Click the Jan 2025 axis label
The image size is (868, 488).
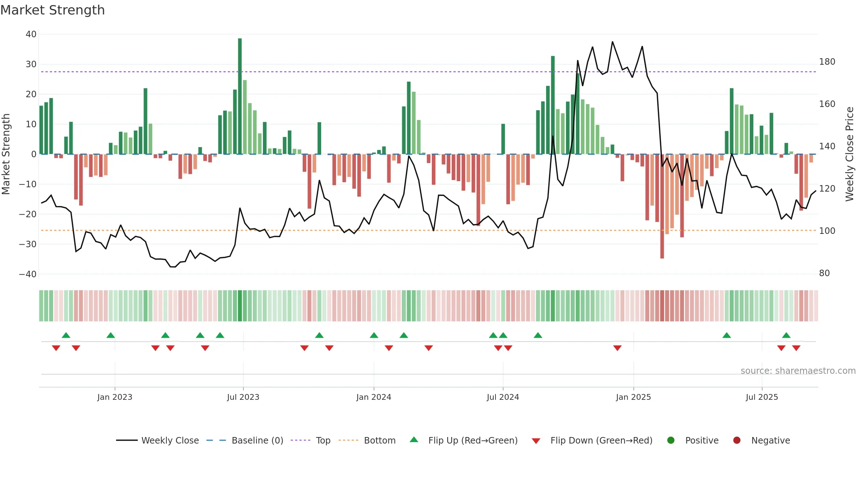[x=633, y=397]
